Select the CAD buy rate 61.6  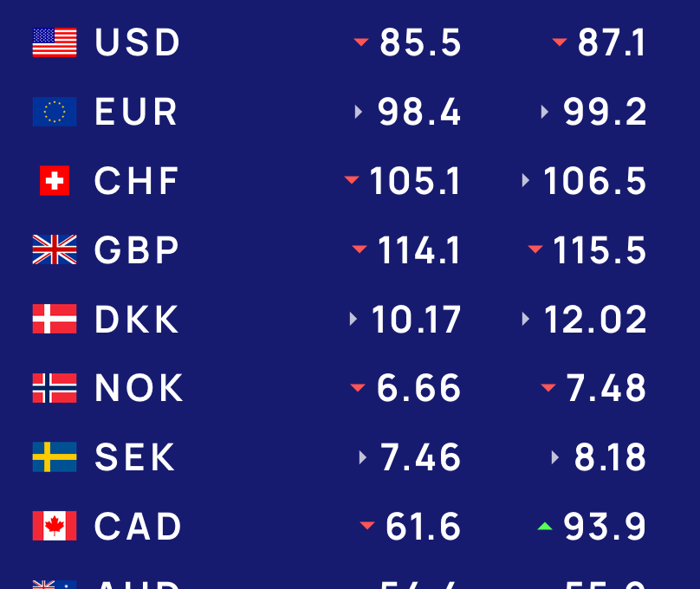pyautogui.click(x=423, y=527)
